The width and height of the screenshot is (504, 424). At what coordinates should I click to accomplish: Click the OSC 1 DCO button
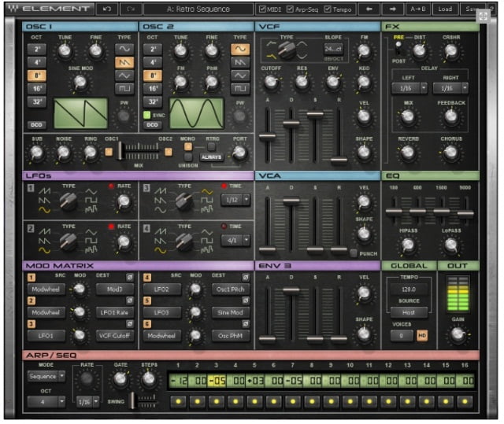[x=37, y=125]
